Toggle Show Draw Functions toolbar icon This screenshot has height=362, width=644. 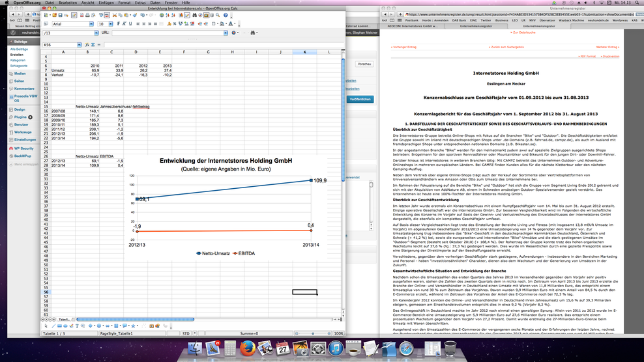coord(187,15)
